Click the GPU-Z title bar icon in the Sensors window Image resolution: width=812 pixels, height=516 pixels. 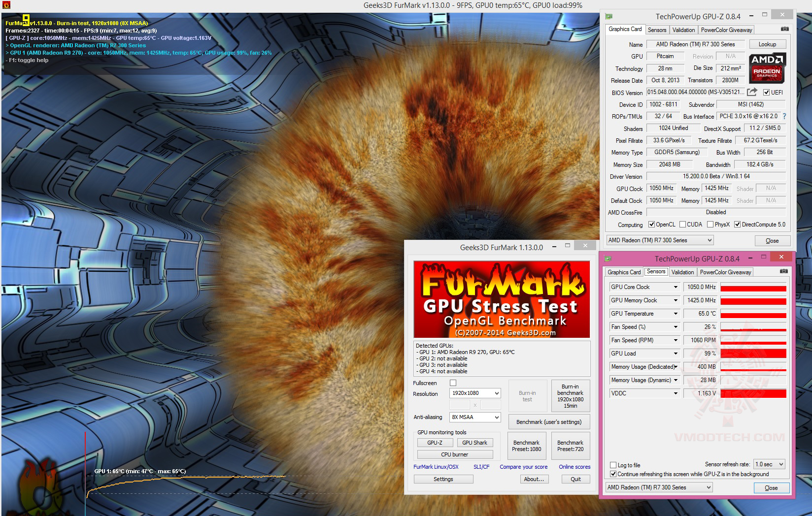608,258
